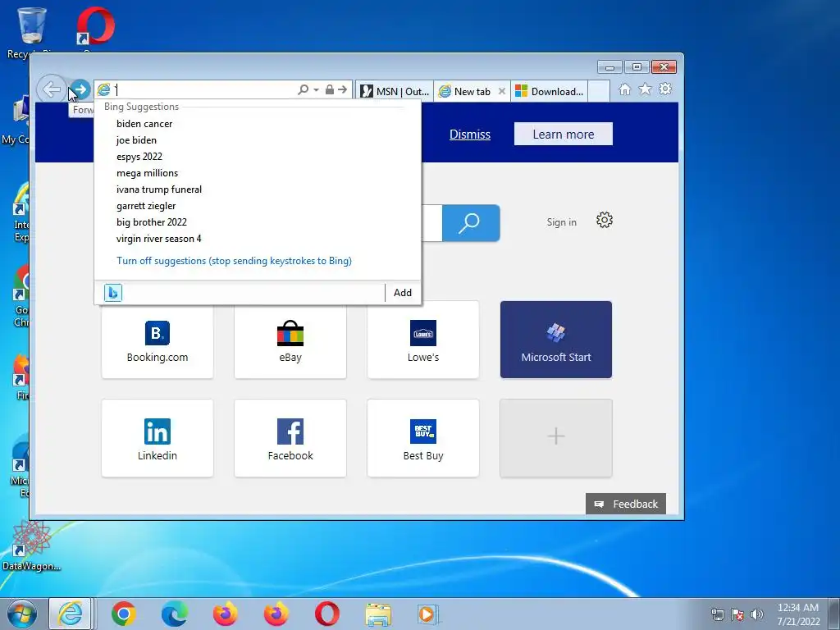The image size is (840, 630).
Task: Open the Home page icon
Action: coord(624,89)
